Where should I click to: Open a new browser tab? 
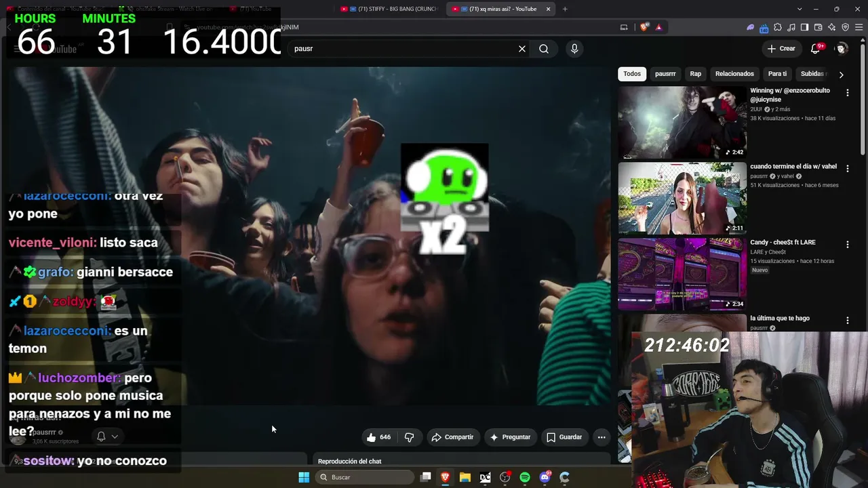point(565,9)
